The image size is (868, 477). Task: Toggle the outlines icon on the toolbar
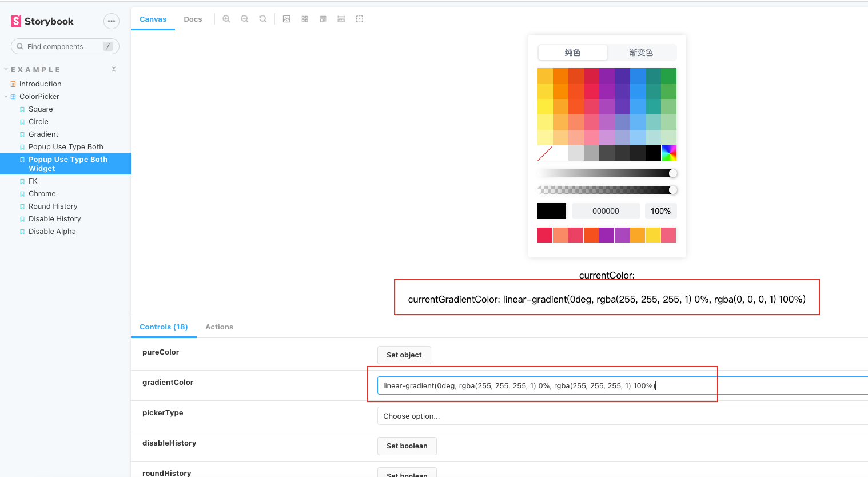coord(360,18)
